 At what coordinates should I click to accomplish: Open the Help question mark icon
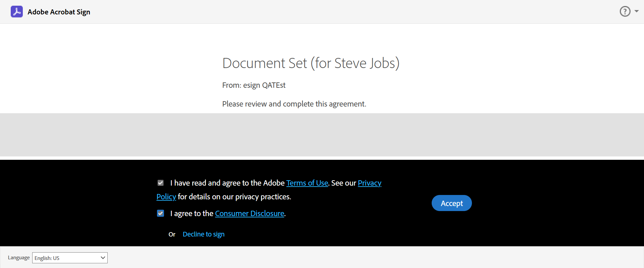[x=625, y=11]
